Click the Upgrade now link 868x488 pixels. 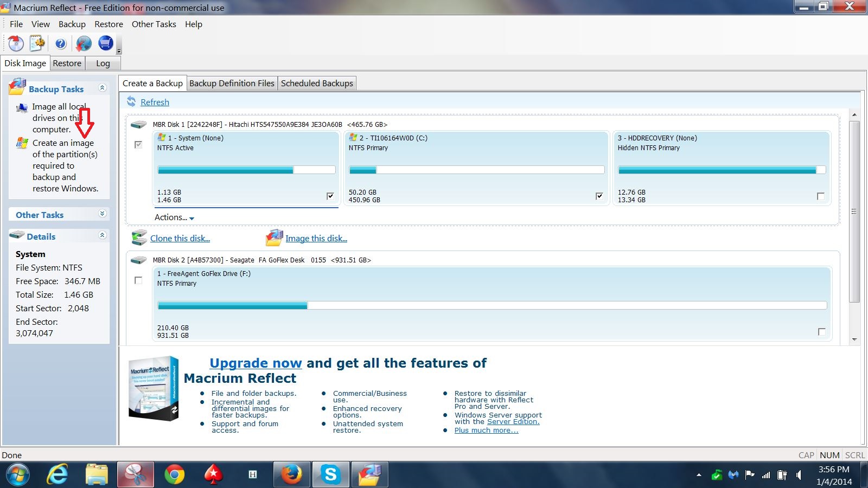click(x=256, y=363)
